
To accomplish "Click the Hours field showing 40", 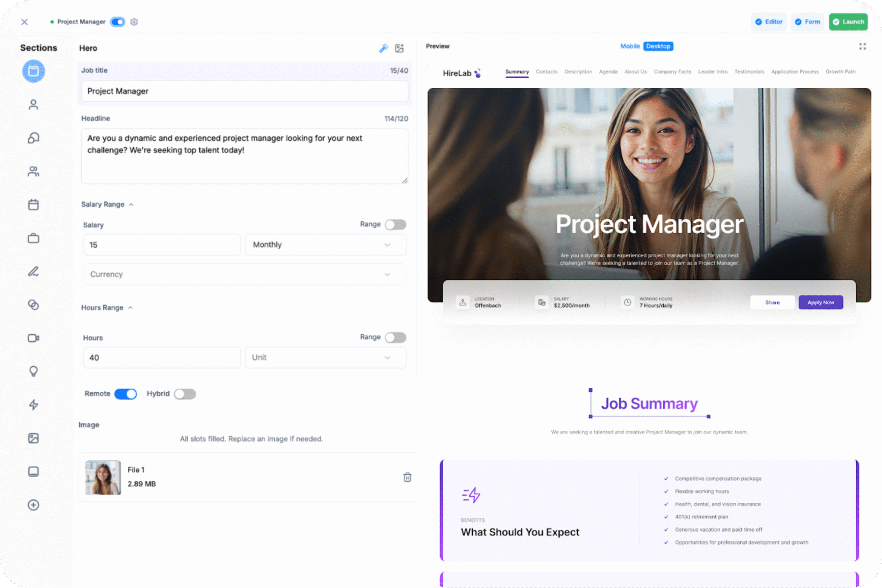I will tap(161, 358).
